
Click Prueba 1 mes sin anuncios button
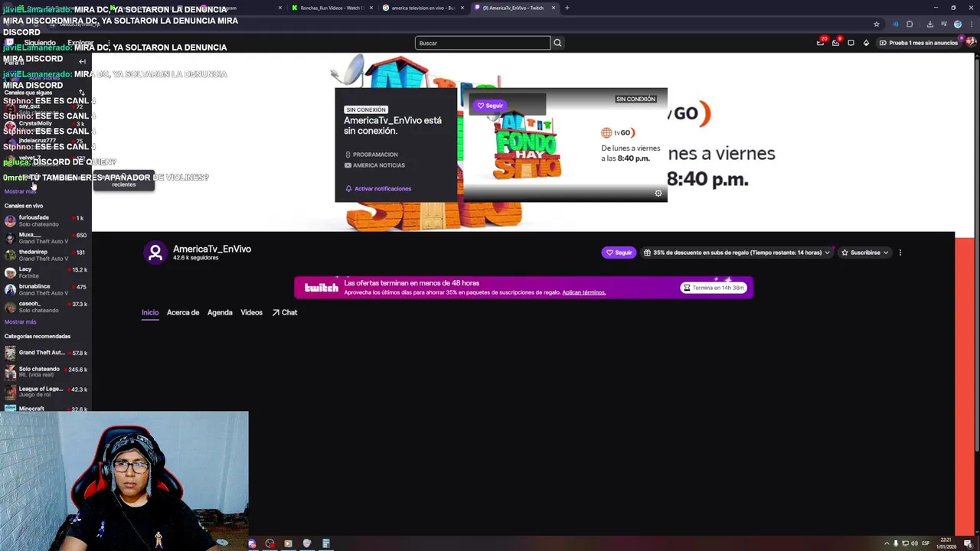pos(919,43)
